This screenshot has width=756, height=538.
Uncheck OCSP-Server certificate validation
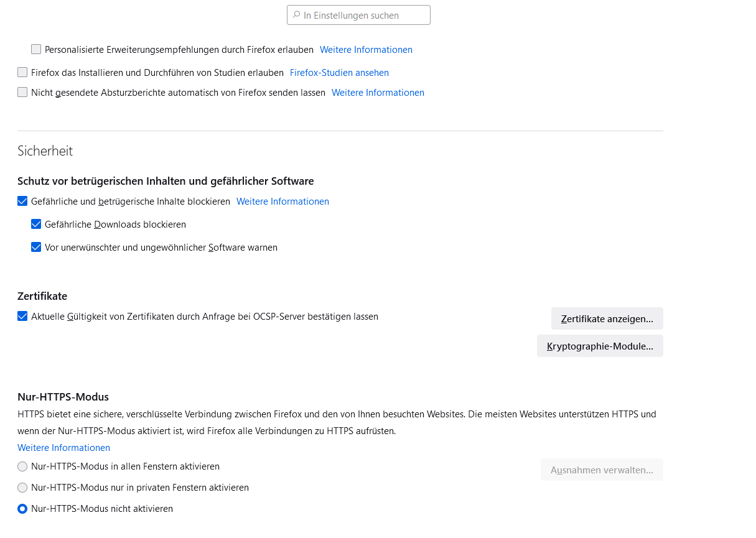click(22, 316)
